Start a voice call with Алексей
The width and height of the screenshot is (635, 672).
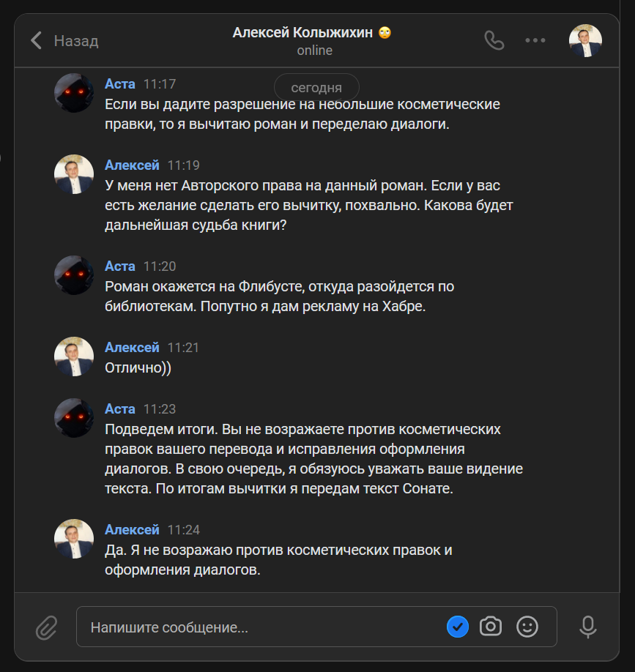click(x=494, y=40)
